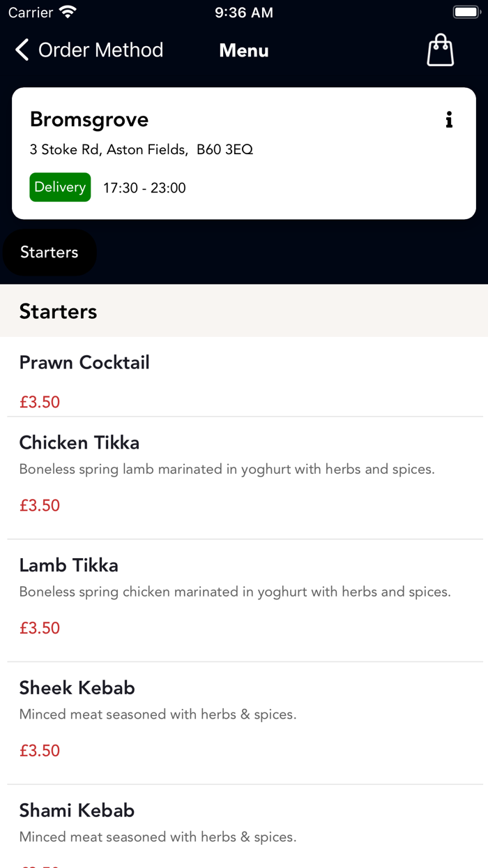Viewport: 488px width, 868px height.
Task: Tap the Starters section header
Action: [x=59, y=311]
